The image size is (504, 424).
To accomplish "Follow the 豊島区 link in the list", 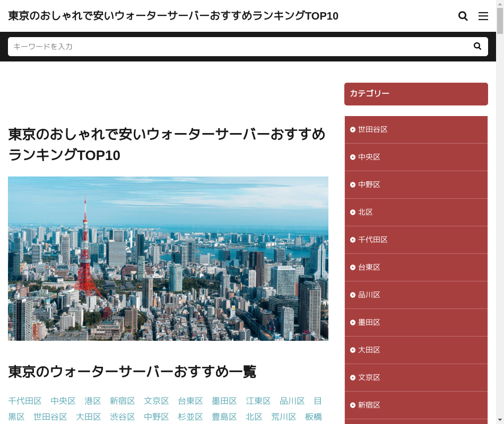I will tap(224, 417).
